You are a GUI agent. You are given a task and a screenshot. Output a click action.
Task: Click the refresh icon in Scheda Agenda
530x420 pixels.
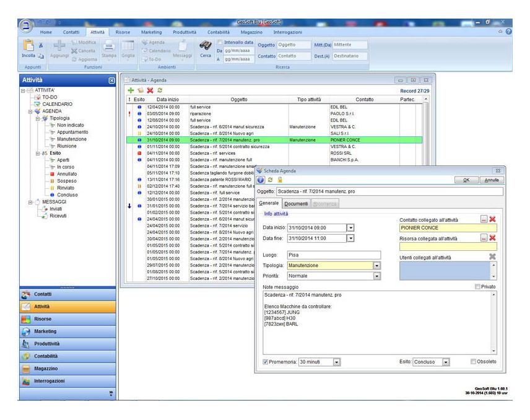click(270, 180)
